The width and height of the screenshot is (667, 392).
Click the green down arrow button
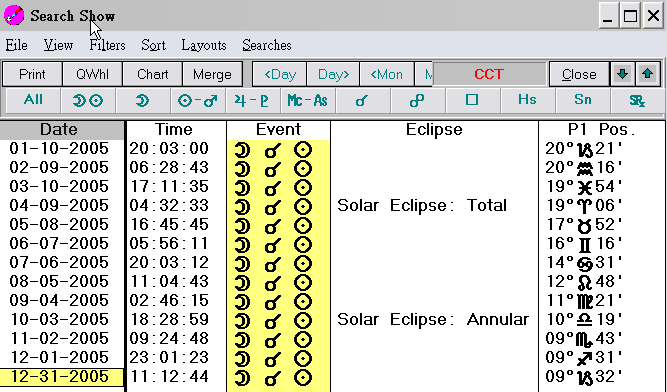(x=622, y=74)
